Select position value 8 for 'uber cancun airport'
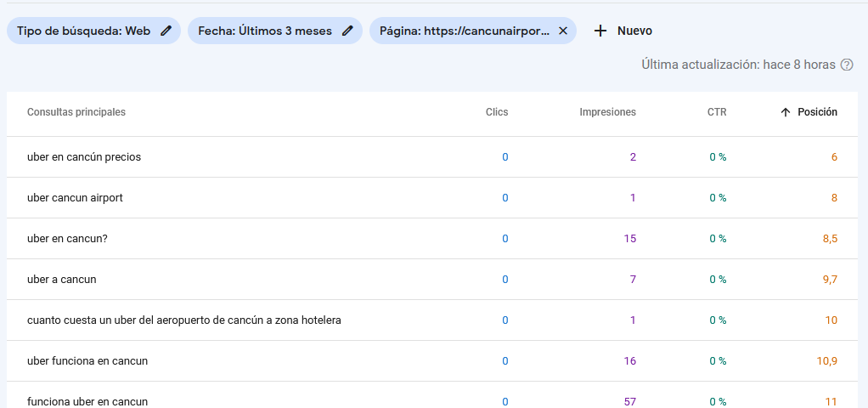868x408 pixels. [834, 198]
